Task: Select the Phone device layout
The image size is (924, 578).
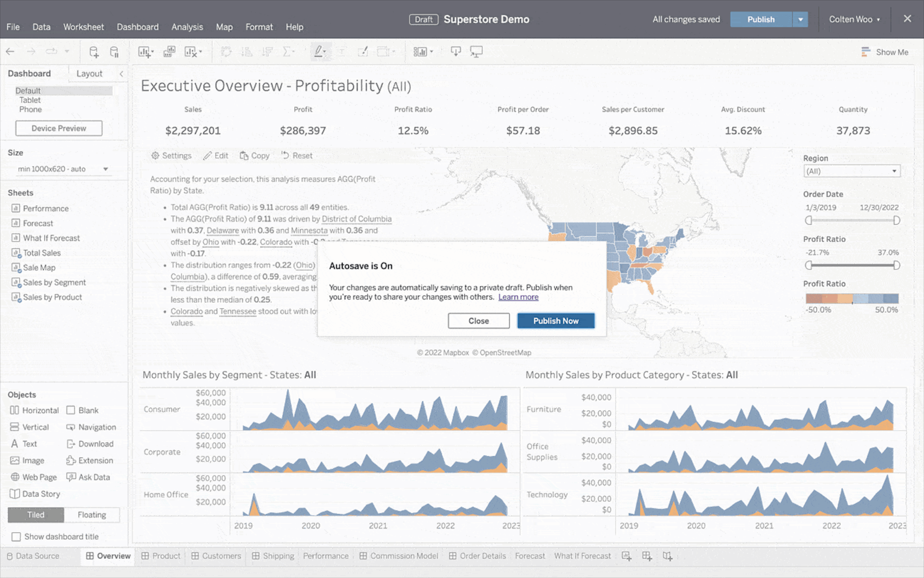Action: tap(30, 109)
